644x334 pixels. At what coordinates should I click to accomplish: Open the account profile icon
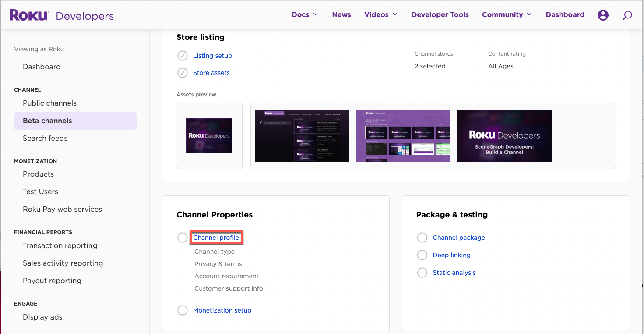coord(603,14)
